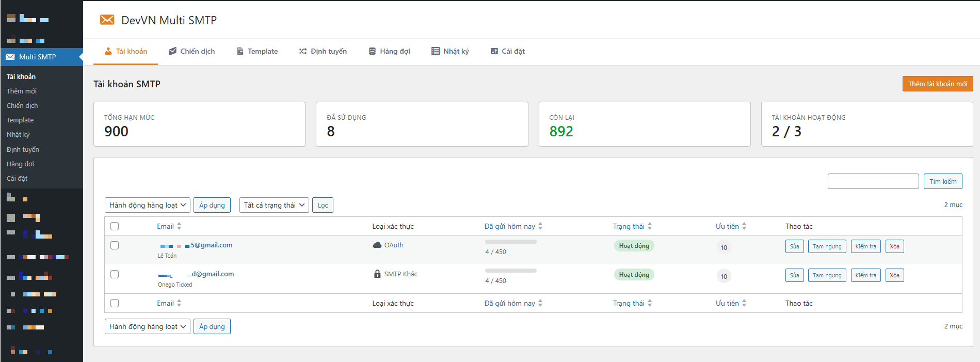Click the Thêm tài khoản mới button
Viewport: 980px width, 362px height.
coord(937,84)
